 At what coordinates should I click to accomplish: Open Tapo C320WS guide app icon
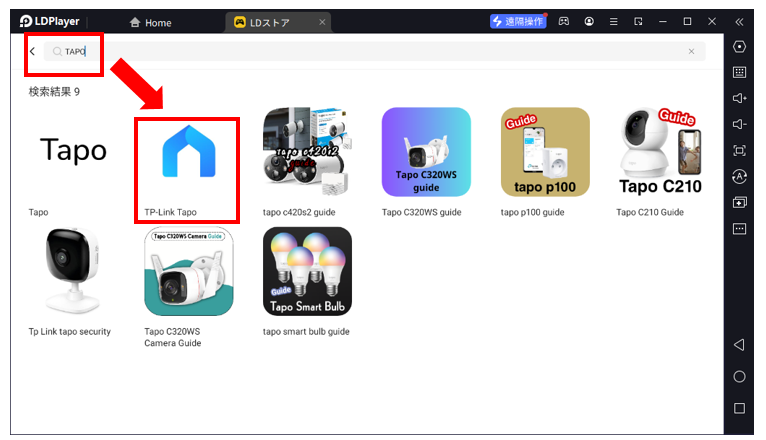pyautogui.click(x=426, y=152)
